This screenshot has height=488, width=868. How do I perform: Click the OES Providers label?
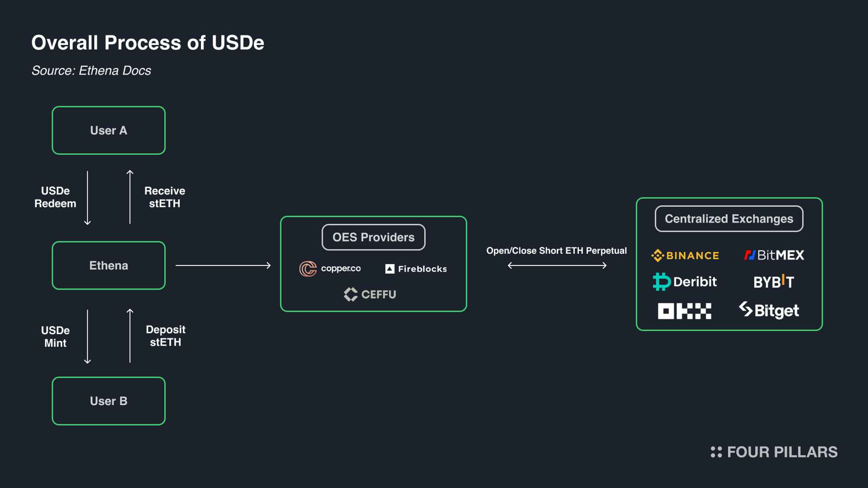tap(373, 237)
